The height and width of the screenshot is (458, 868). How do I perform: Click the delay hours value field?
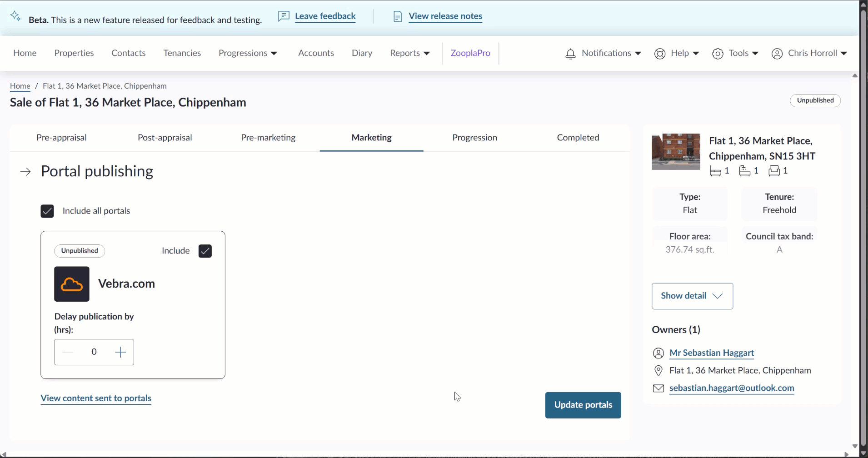[x=94, y=352]
